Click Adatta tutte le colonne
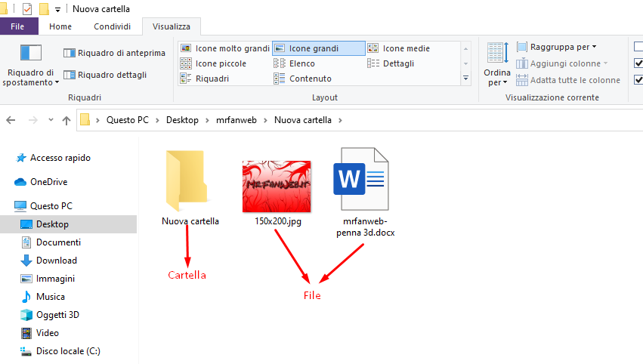 coord(567,80)
